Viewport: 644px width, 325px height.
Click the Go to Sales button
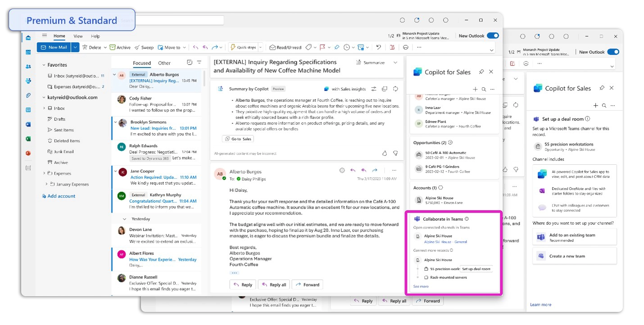pyautogui.click(x=238, y=139)
